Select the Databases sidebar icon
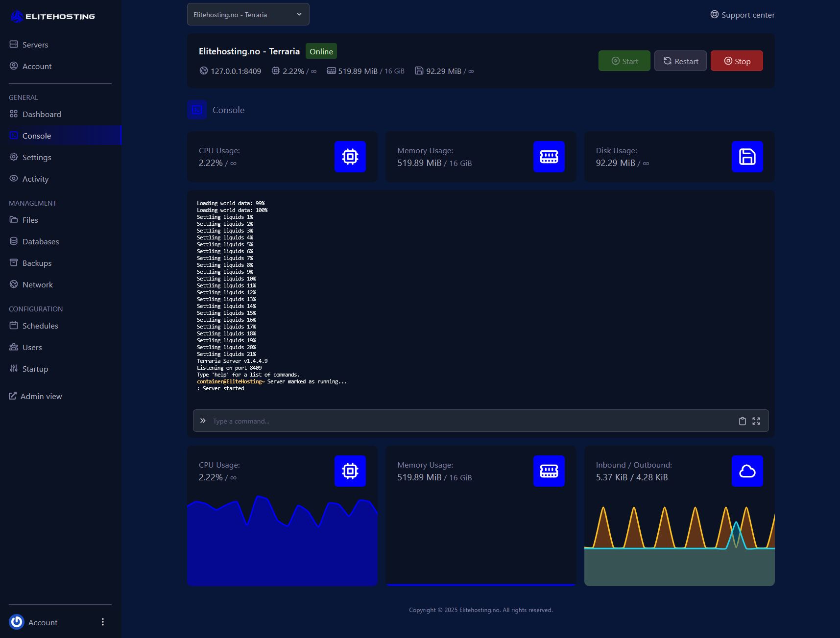Screen dimensions: 840x638 coord(14,241)
